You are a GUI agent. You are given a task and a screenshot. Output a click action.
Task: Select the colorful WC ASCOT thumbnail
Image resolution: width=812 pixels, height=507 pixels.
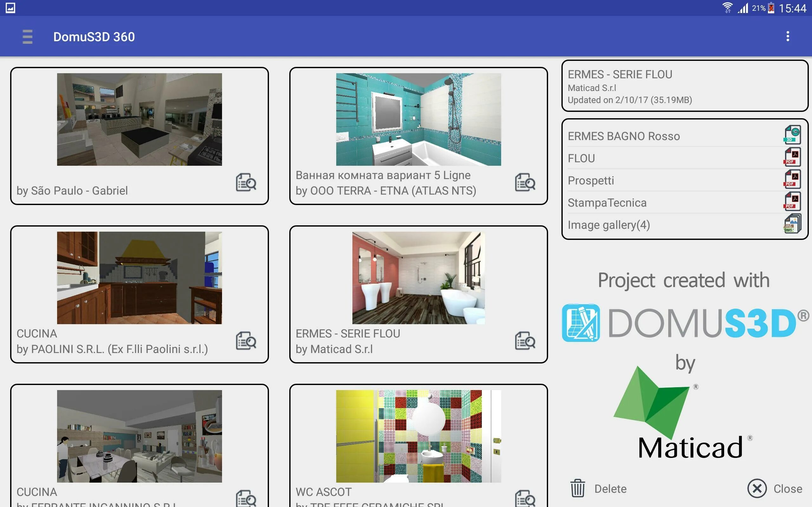coord(418,436)
